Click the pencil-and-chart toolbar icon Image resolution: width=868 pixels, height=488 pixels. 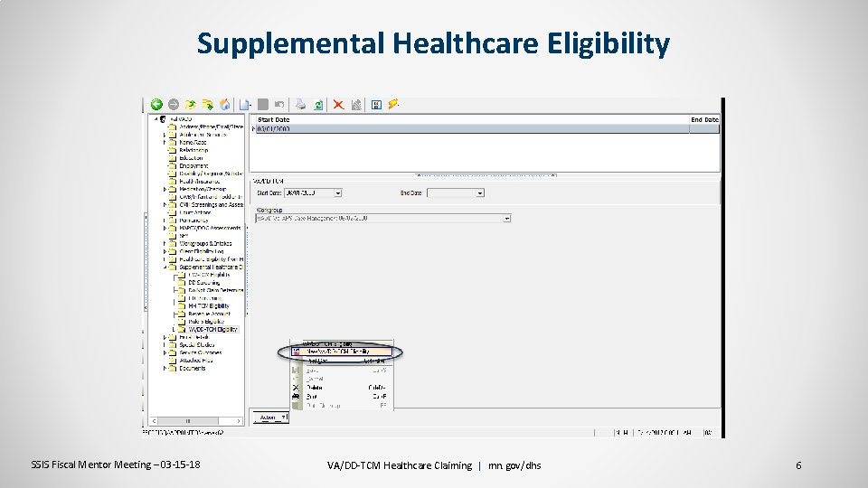pyautogui.click(x=356, y=105)
